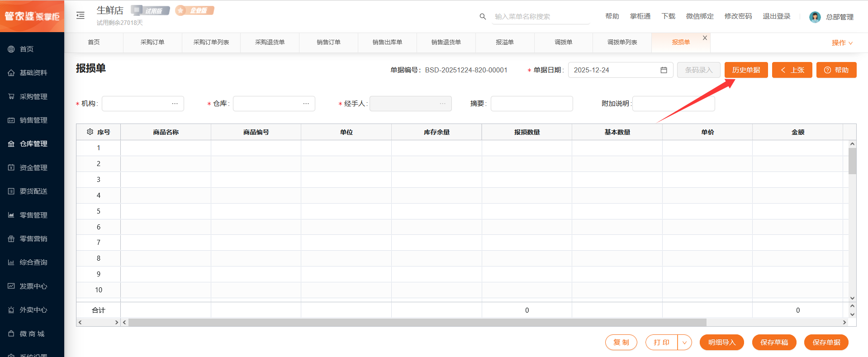This screenshot has height=357, width=868.
Task: Expand the 操作 dropdown menu
Action: (842, 43)
